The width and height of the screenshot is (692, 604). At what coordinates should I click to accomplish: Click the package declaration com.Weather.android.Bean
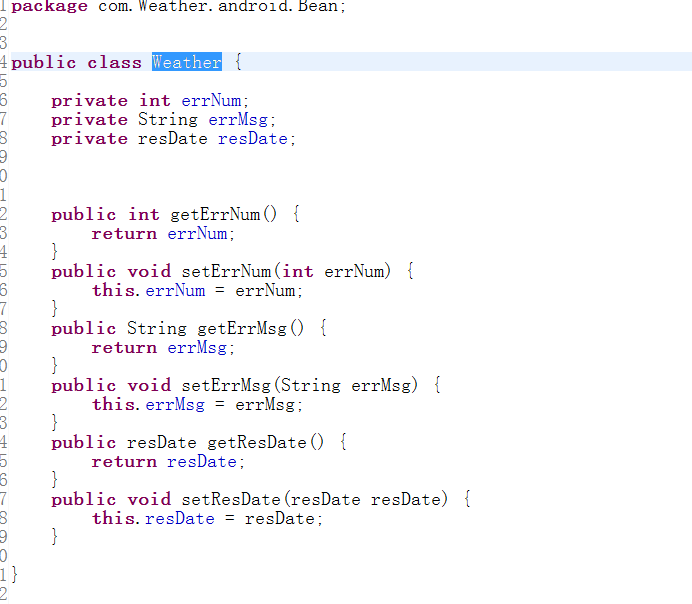[x=222, y=6]
